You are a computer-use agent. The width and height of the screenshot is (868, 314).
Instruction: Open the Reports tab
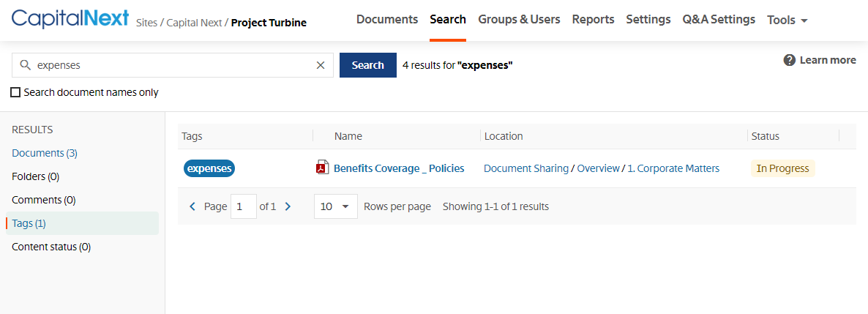[593, 19]
